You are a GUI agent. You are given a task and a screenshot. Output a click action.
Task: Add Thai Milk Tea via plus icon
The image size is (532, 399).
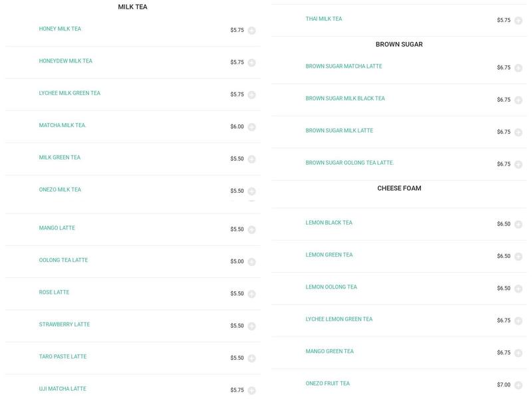click(x=518, y=21)
